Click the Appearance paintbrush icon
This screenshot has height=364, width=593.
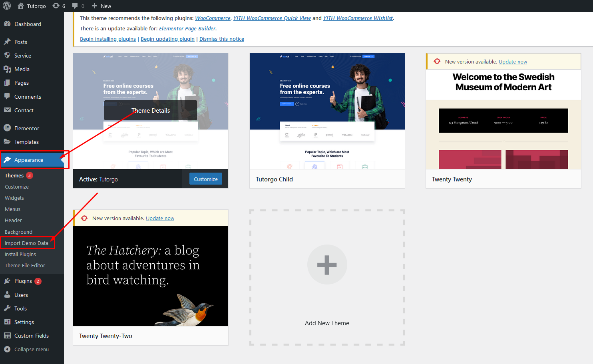click(x=7, y=160)
